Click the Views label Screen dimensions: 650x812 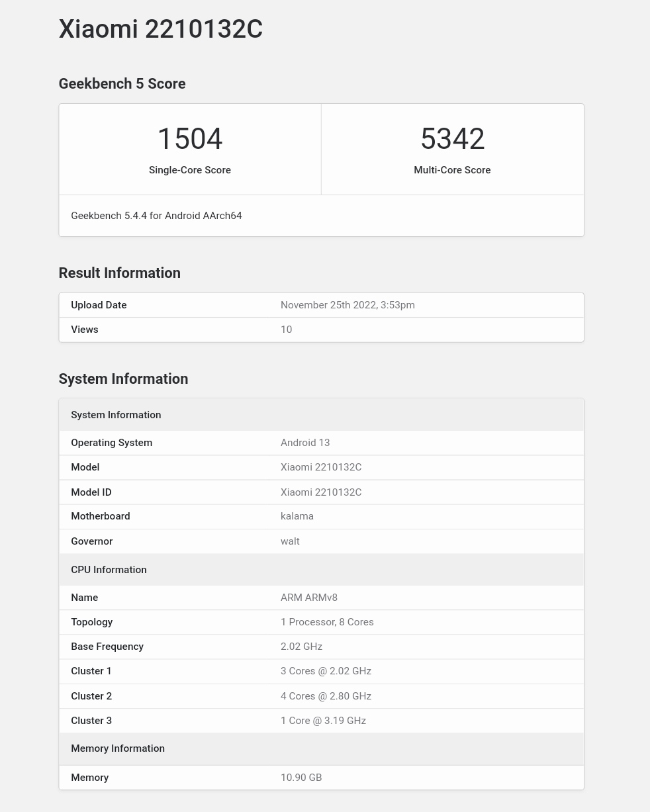[x=85, y=330]
